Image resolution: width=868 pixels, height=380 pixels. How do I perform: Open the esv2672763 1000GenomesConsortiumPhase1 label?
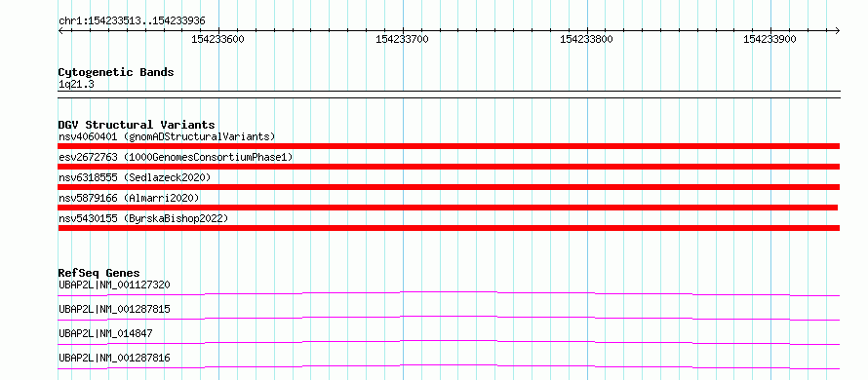[176, 157]
